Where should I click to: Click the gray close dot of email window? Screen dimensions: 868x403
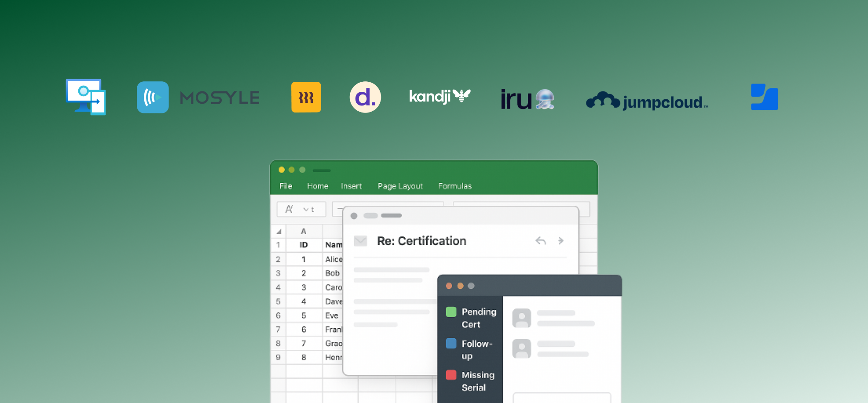point(354,216)
